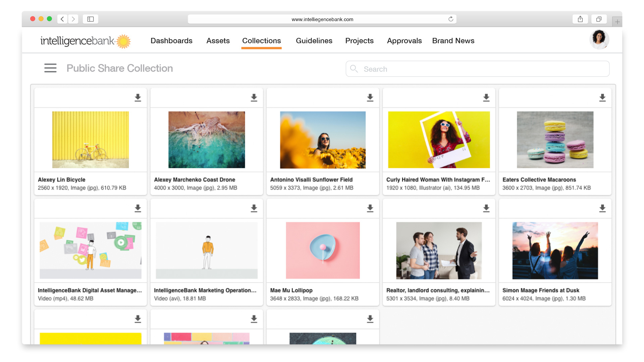Click 'Video (mp4), 48.62 MB' details

point(65,298)
